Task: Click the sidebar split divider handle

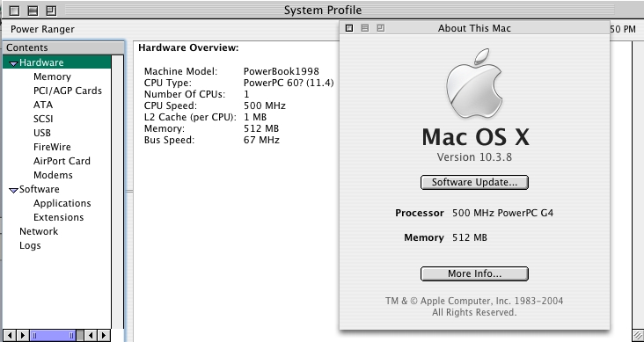Action: pyautogui.click(x=129, y=191)
